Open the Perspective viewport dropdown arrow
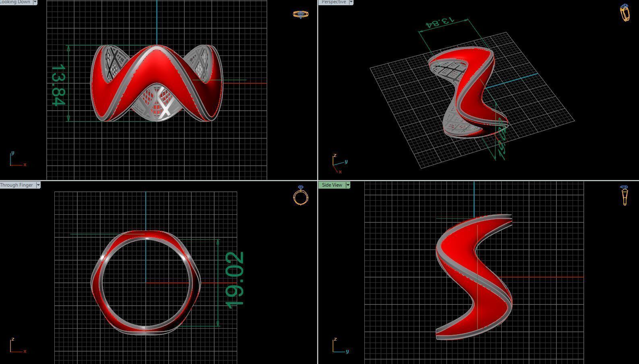Image resolution: width=639 pixels, height=364 pixels. pyautogui.click(x=351, y=2)
